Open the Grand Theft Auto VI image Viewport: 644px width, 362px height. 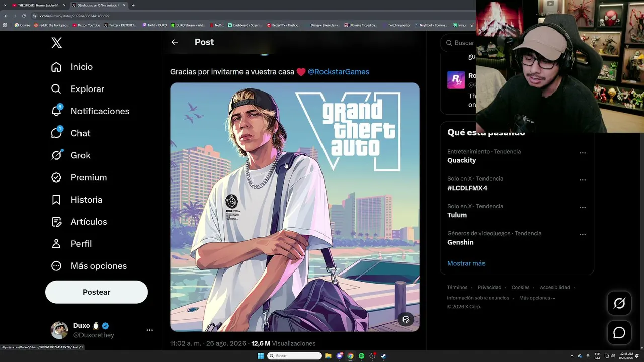(295, 207)
